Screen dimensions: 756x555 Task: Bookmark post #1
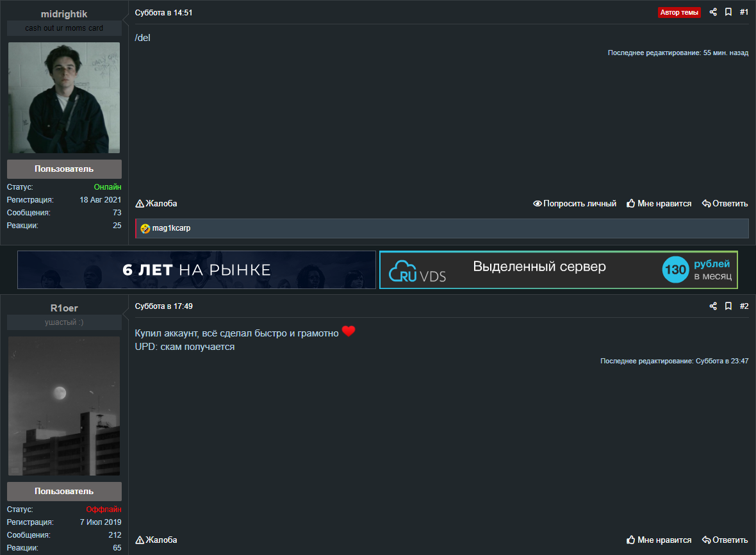[728, 12]
